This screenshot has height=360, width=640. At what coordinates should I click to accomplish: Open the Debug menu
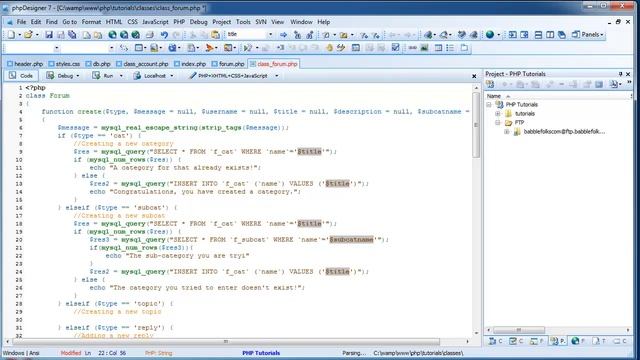pos(198,22)
